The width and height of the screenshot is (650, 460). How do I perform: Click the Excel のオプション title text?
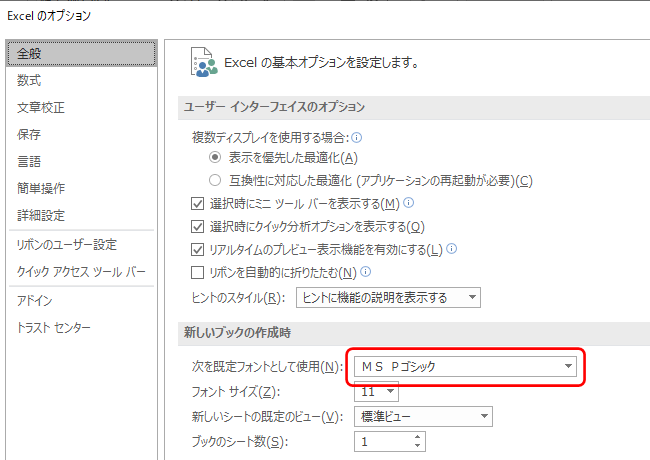pyautogui.click(x=49, y=16)
